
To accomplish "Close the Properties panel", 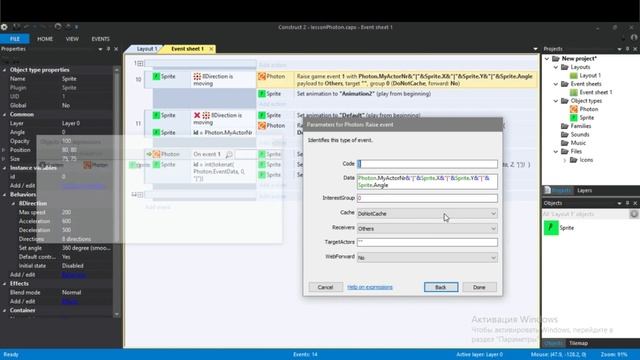I will click(x=116, y=49).
